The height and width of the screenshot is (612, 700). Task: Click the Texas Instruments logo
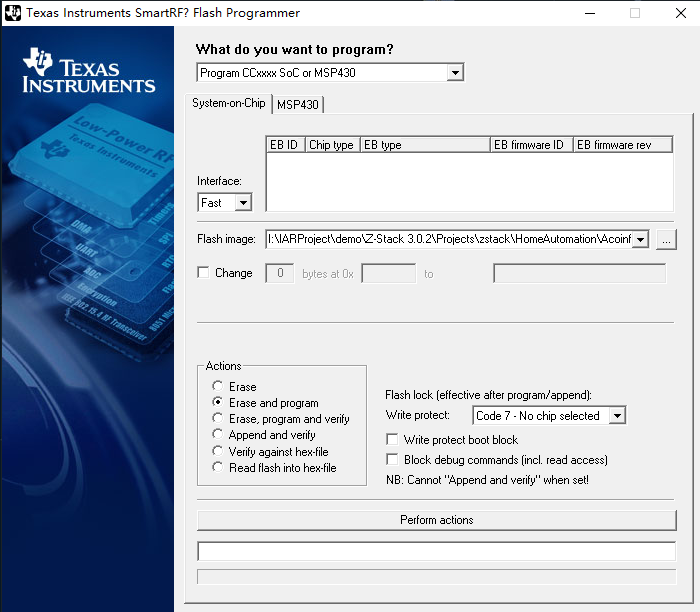point(88,73)
